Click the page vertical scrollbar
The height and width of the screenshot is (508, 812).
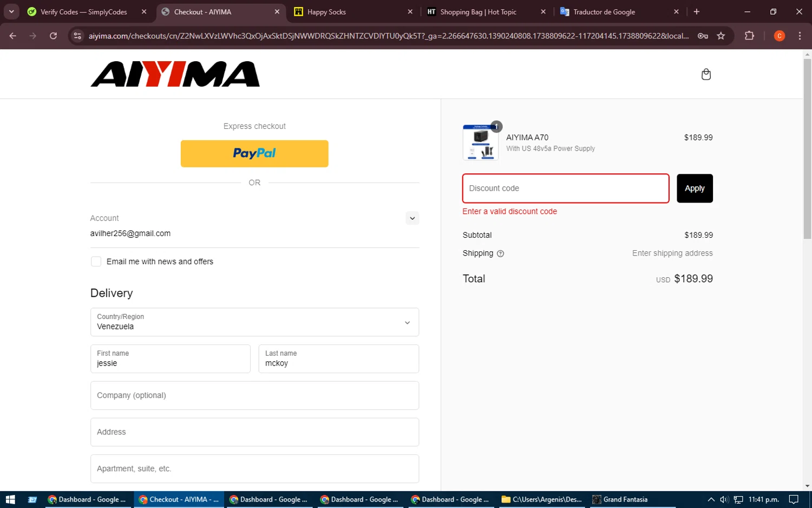807,149
